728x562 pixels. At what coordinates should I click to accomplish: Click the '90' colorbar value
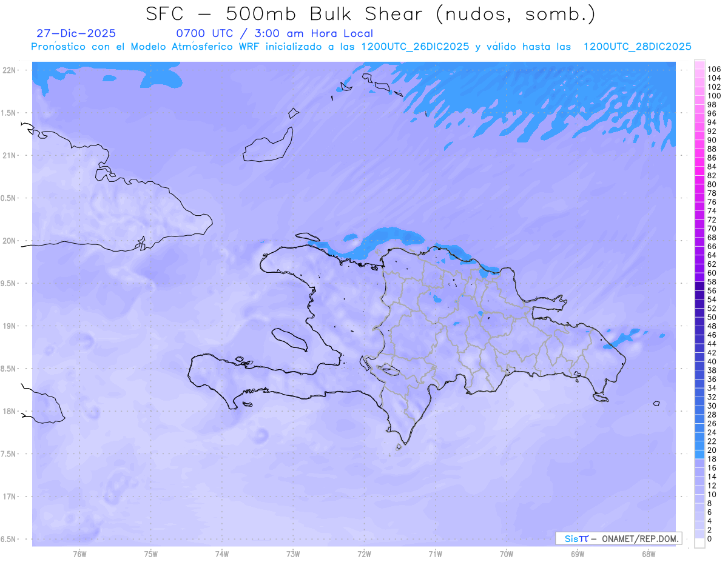click(x=712, y=140)
